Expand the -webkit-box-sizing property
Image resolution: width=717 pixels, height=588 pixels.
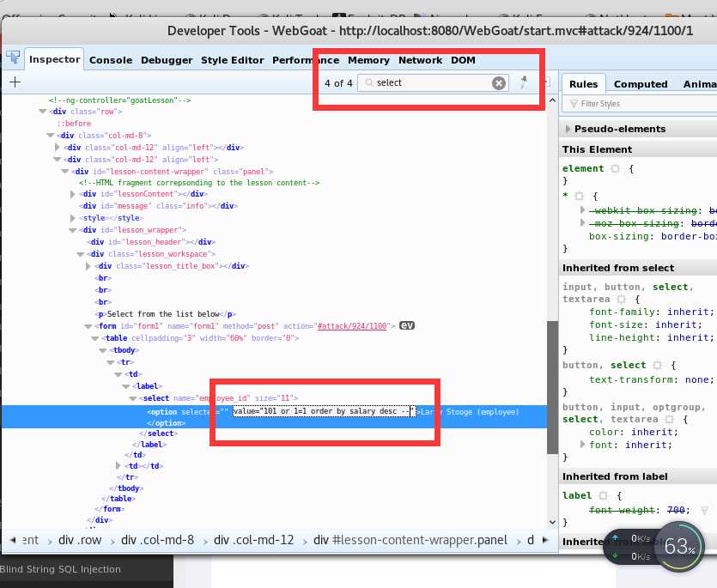click(x=582, y=209)
